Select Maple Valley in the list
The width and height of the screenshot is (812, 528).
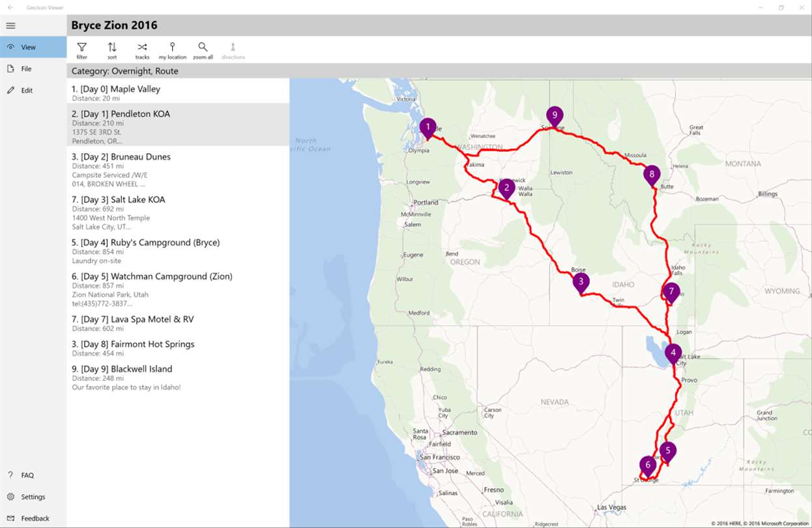(116, 89)
